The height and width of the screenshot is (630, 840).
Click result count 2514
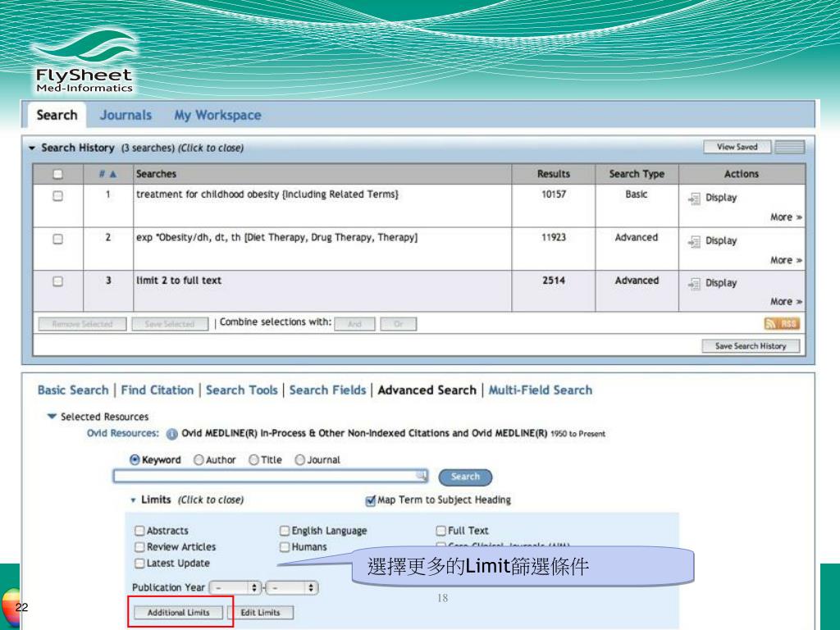(554, 281)
